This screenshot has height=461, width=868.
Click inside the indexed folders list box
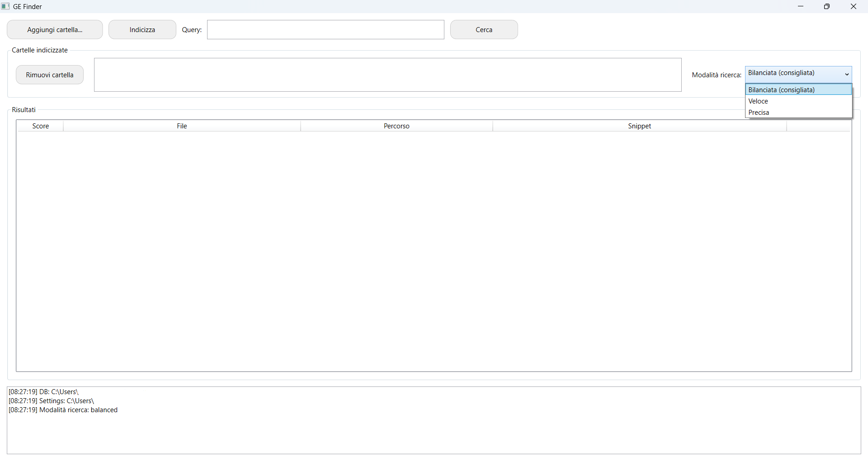tap(387, 75)
